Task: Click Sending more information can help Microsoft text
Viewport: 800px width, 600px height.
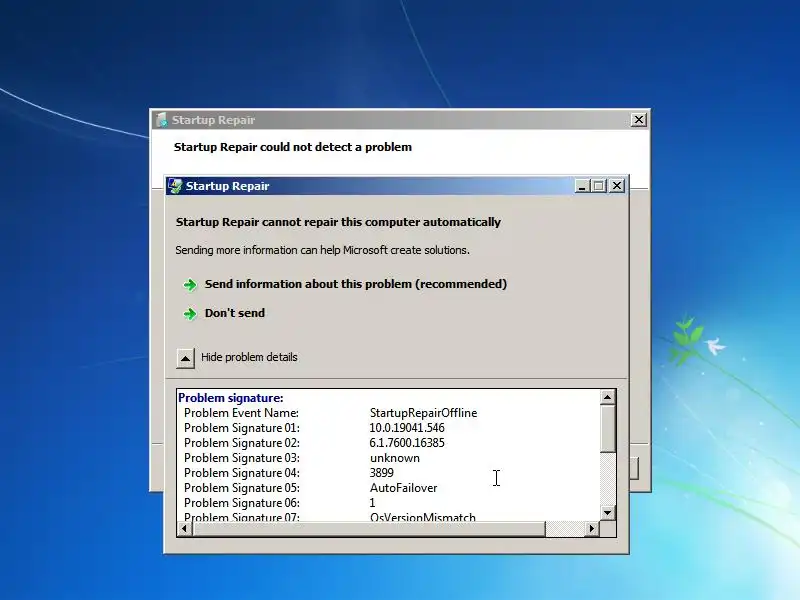Action: pos(322,250)
